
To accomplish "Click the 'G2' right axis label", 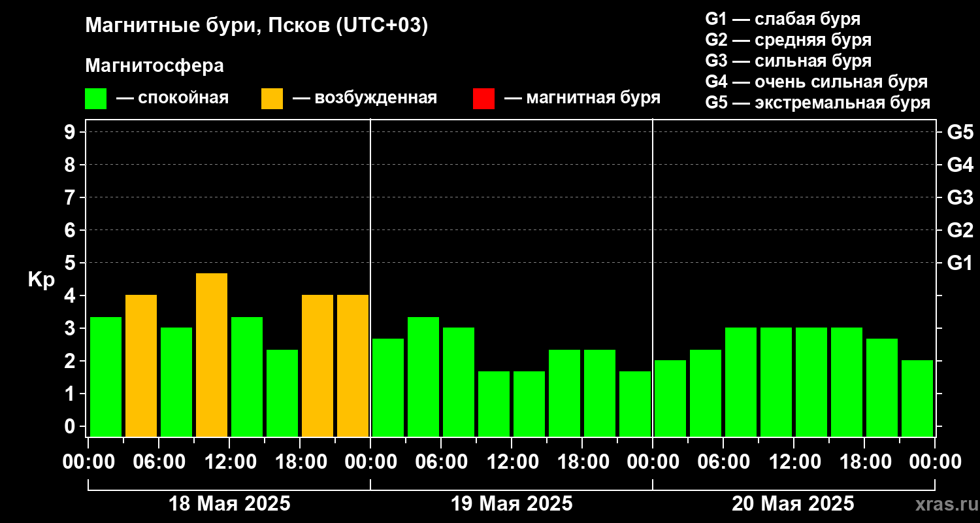I will (960, 230).
